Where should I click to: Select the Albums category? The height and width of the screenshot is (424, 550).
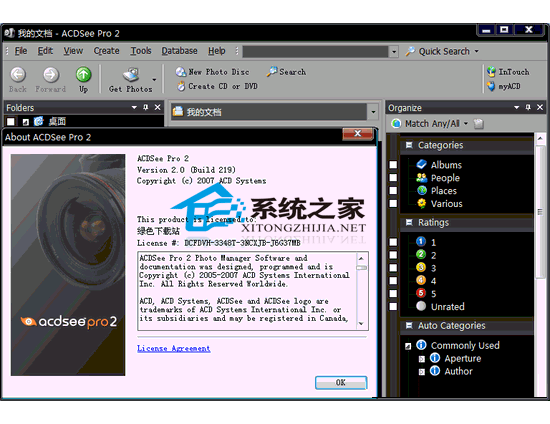[439, 165]
